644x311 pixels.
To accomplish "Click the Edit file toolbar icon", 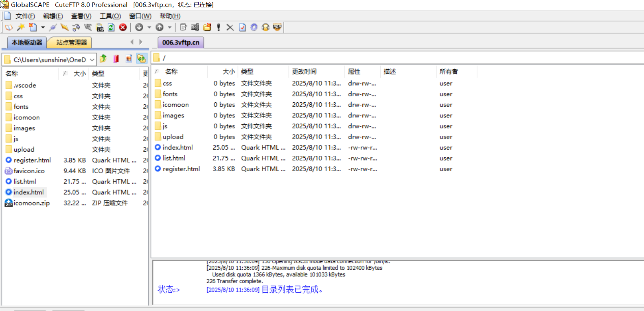I will click(x=184, y=27).
